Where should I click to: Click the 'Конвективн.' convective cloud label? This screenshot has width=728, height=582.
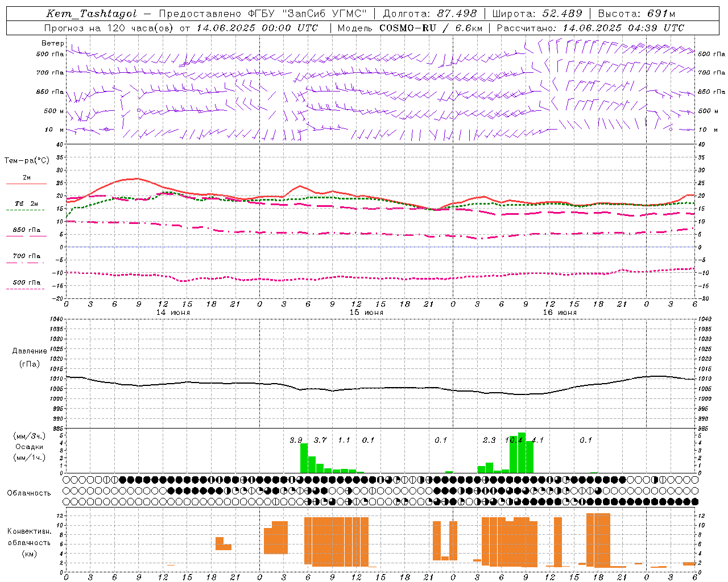coord(29,531)
